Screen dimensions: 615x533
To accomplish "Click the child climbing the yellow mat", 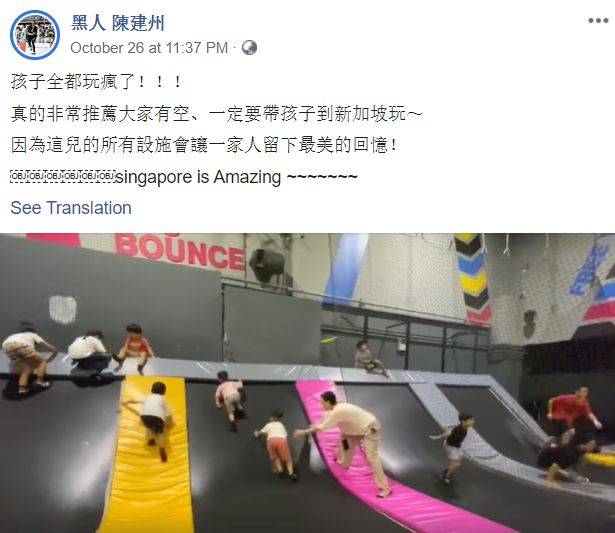I will 153,420.
